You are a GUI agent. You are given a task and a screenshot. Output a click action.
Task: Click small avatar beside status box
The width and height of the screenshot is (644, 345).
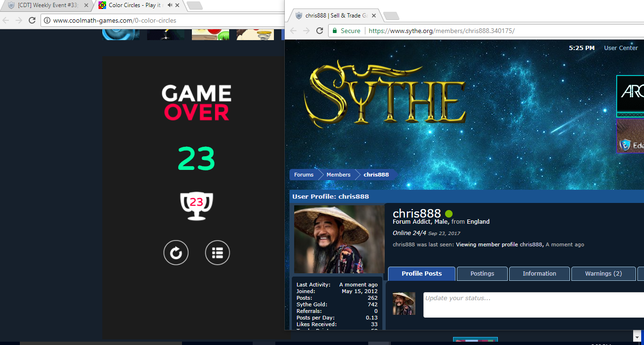(x=404, y=303)
